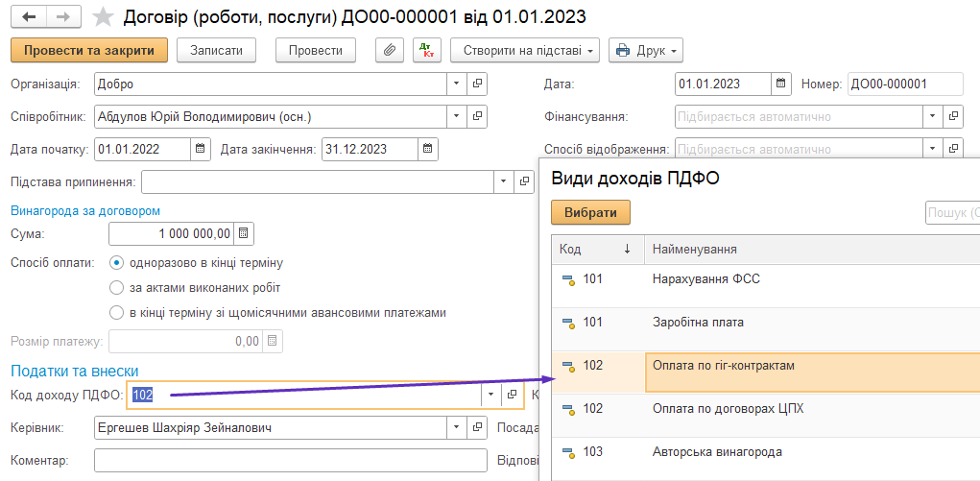
Task: Add document to favorites with star icon
Action: pos(103,17)
